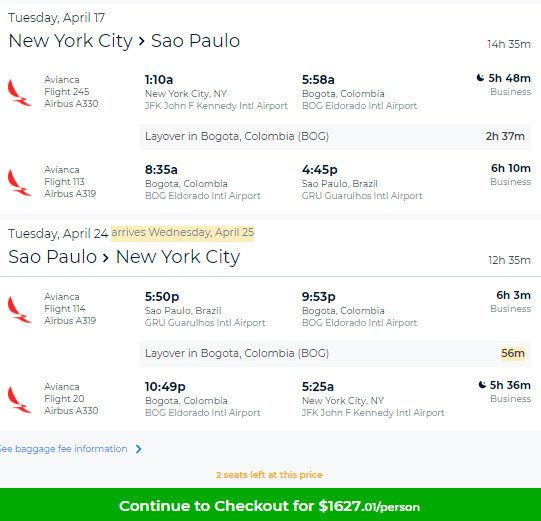Click the 2 seats left at this price text
Image resolution: width=541 pixels, height=521 pixels.
coord(269,475)
